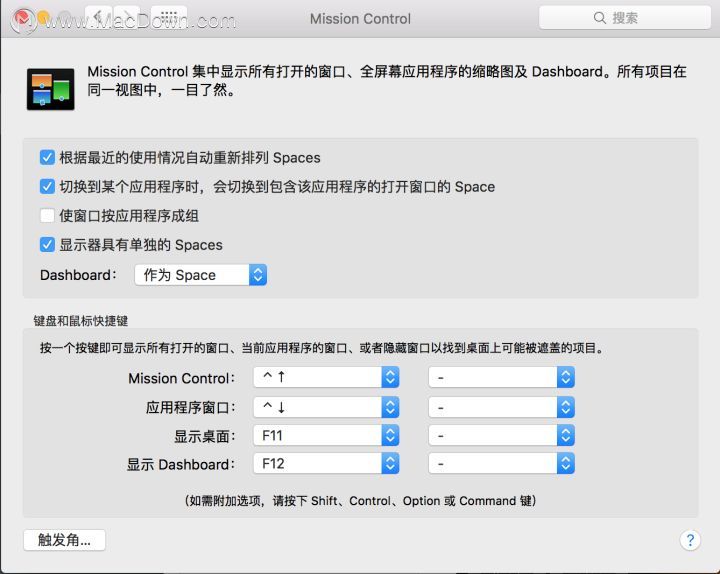
Task: Click the 按一个按键即可显示 shortcut description text
Action: (321, 348)
